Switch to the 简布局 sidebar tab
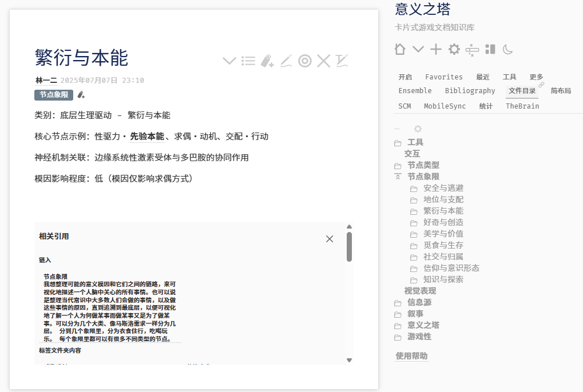 [561, 91]
